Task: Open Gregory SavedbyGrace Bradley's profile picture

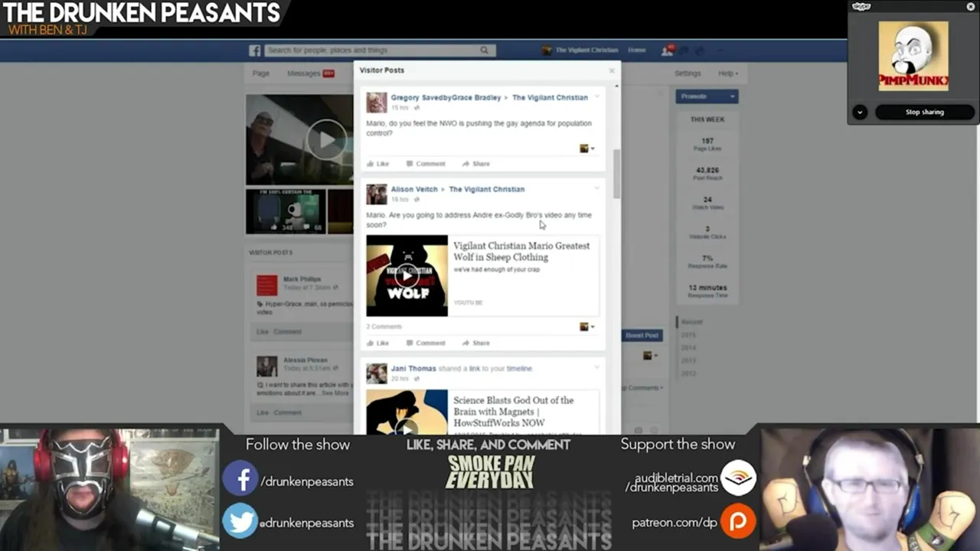Action: tap(376, 103)
